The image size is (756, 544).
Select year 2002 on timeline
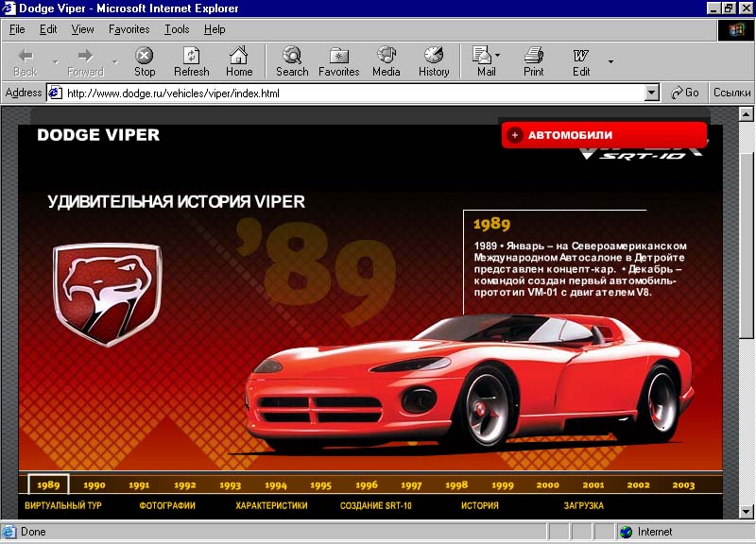pyautogui.click(x=639, y=484)
